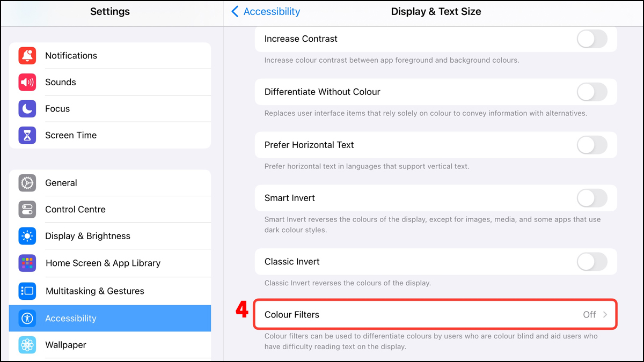Toggle the Smart Invert switch

(591, 198)
